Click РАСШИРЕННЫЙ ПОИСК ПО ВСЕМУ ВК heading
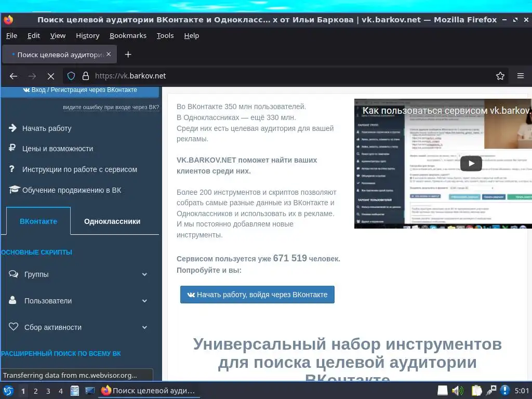 pos(61,353)
